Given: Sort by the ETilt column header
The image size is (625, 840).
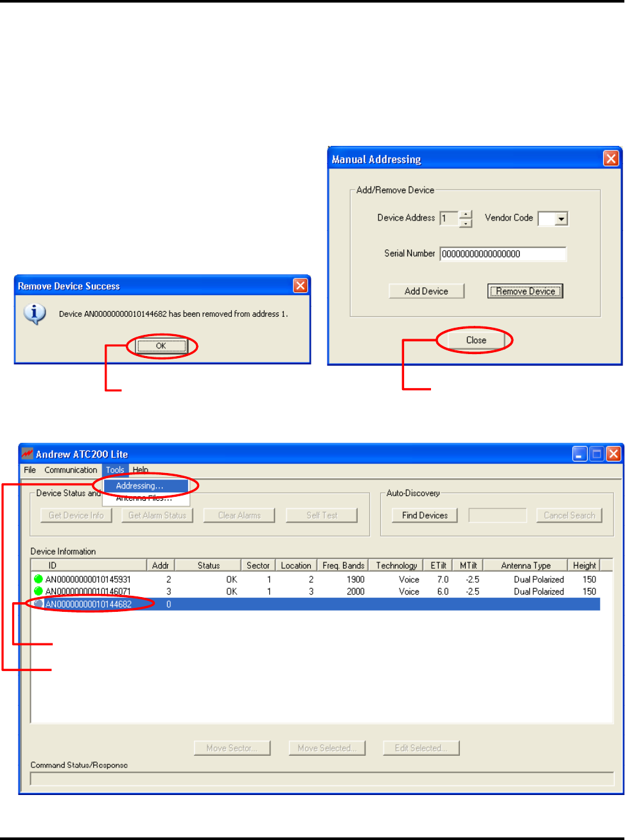Looking at the screenshot, I should pyautogui.click(x=439, y=566).
